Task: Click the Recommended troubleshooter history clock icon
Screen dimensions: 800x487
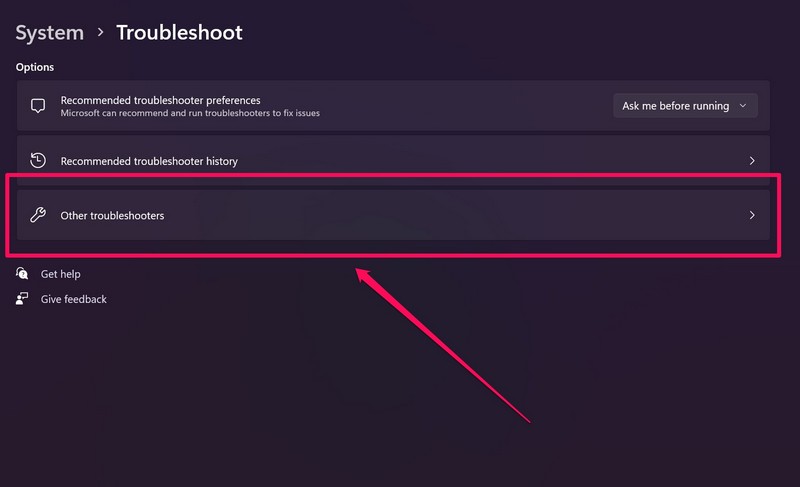Action: coord(39,160)
